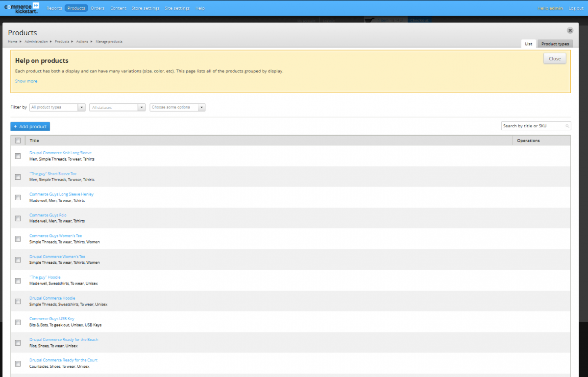Image resolution: width=588 pixels, height=377 pixels.
Task: Open Commerce Guys Polo product
Action: tap(48, 215)
